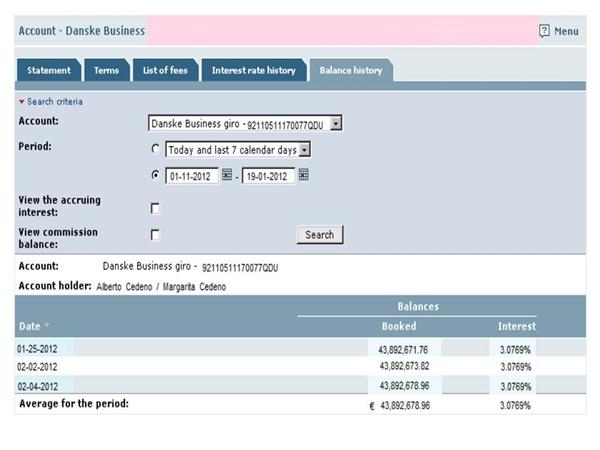Select the Balance history tab
Image resolution: width=600 pixels, height=450 pixels.
pos(351,70)
